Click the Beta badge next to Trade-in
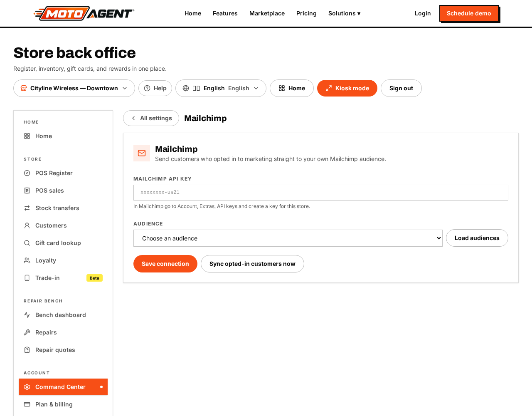 [x=94, y=278]
